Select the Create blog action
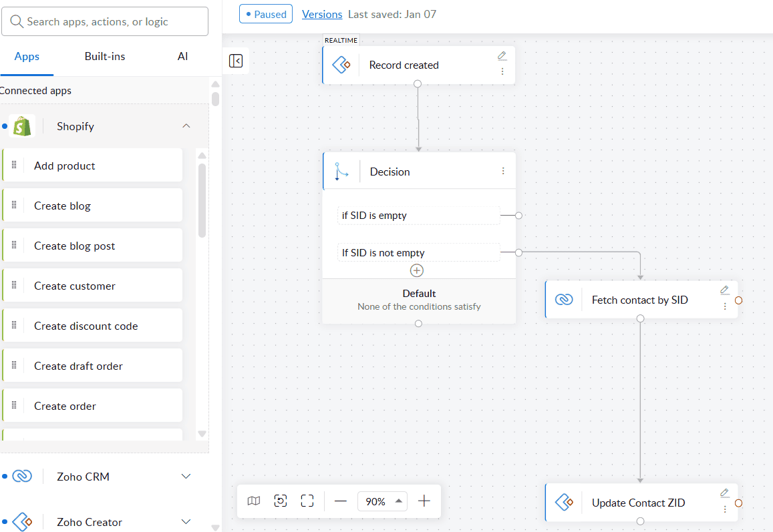 [92, 206]
